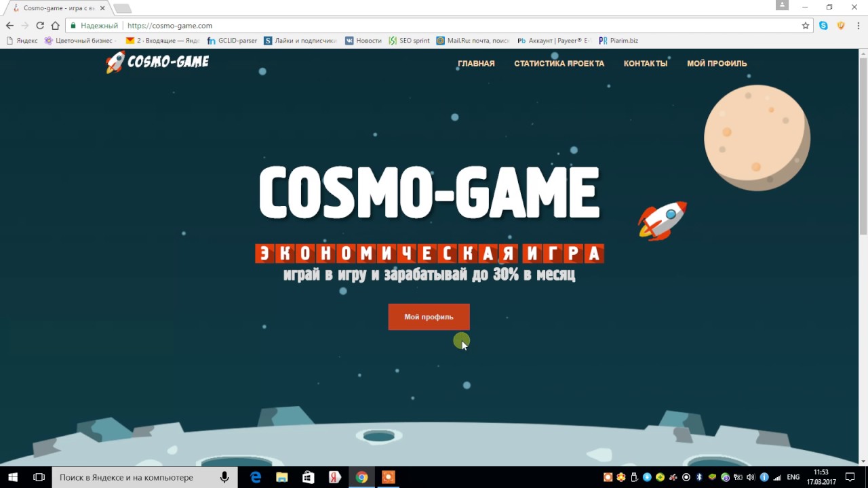The height and width of the screenshot is (488, 868).
Task: Open the orange shield extension
Action: click(x=841, y=26)
